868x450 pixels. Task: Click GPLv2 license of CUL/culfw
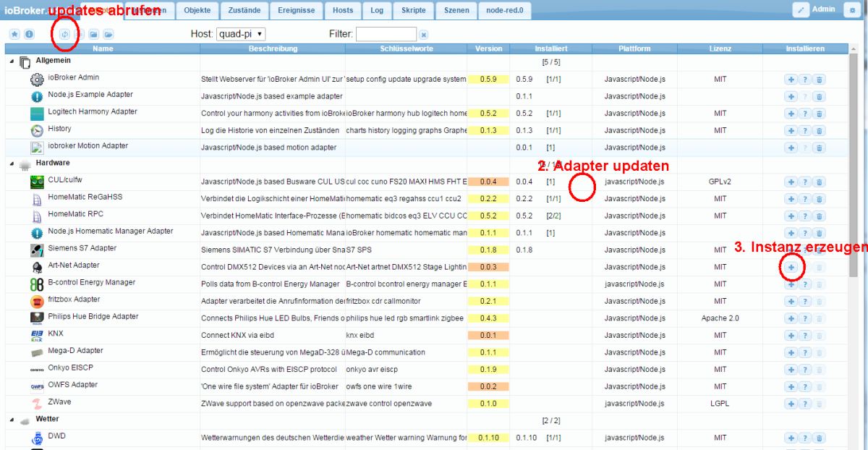(720, 182)
